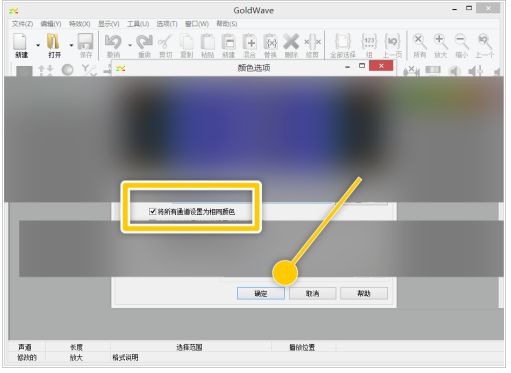Screen dimensions: 511x373
Task: Click the 上一页 previous selection icon
Action: point(392,42)
